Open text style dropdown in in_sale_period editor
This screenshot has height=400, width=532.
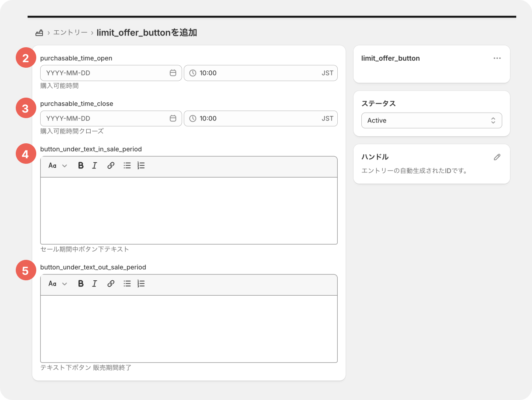point(58,166)
